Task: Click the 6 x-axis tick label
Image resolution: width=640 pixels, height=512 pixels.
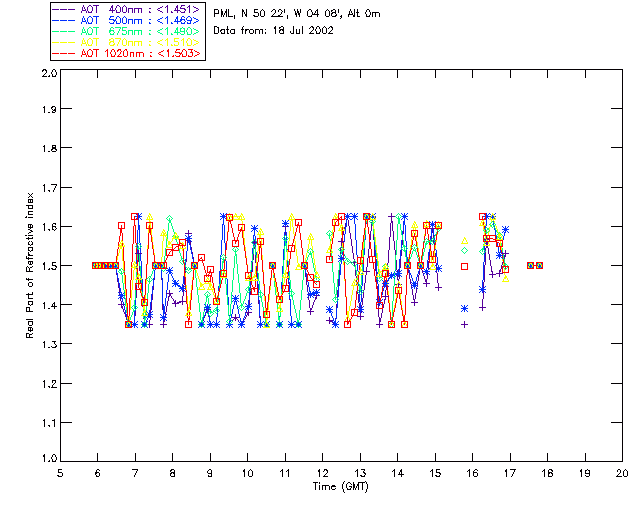Action: pos(98,473)
